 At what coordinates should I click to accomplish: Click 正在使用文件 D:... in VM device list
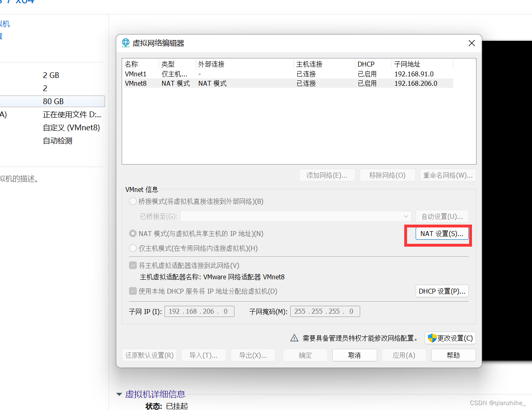click(x=72, y=114)
